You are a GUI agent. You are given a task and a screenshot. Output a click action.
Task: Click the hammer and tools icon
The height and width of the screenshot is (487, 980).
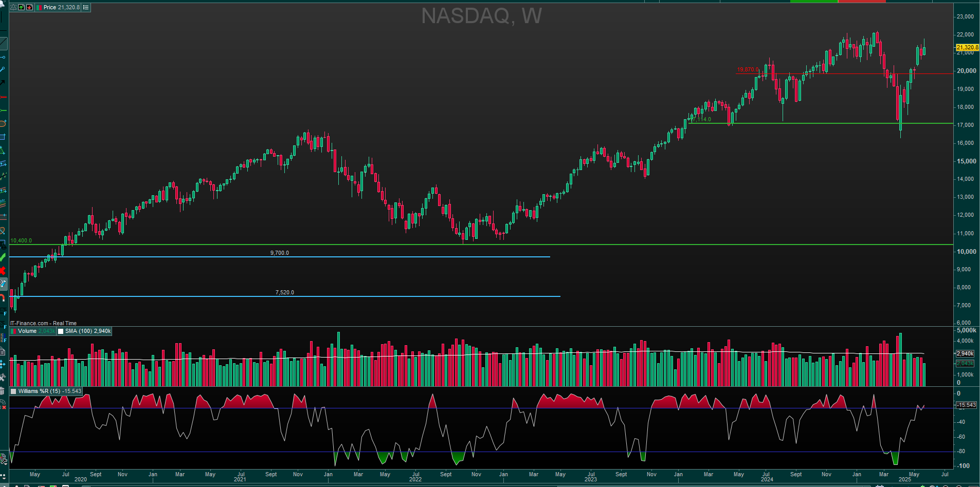(x=3, y=377)
